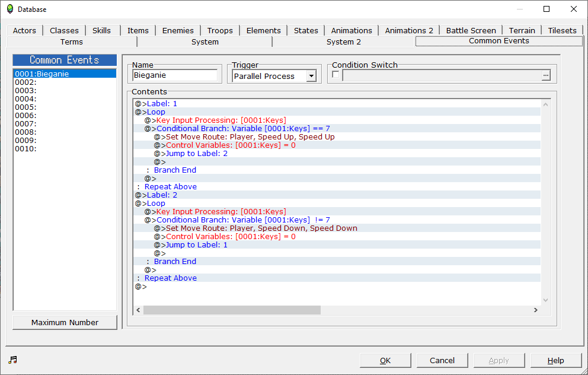
Task: Click the Database window app icon
Action: [x=10, y=9]
